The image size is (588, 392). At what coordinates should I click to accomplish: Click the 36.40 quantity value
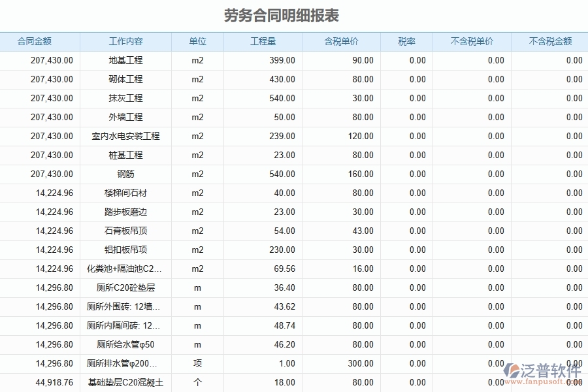click(285, 287)
